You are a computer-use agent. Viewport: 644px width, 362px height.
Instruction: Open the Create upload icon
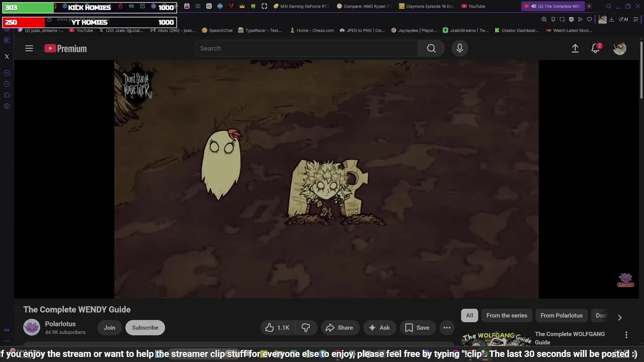point(575,48)
